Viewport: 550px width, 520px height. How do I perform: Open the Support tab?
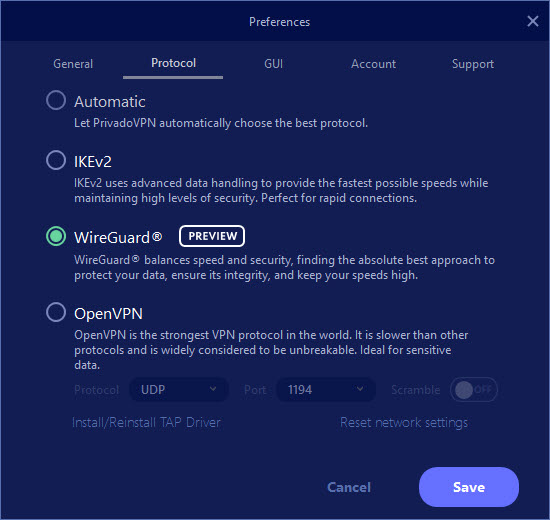click(x=473, y=64)
